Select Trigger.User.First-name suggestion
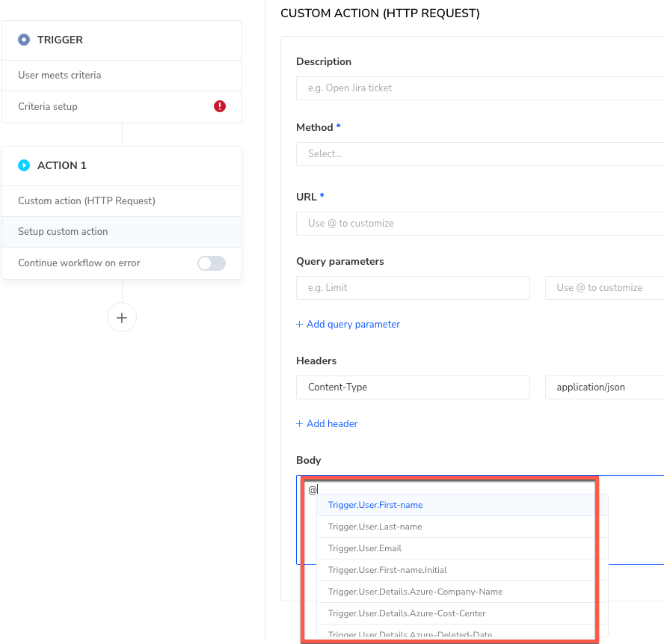Screen dimensions: 664x644 462,505
